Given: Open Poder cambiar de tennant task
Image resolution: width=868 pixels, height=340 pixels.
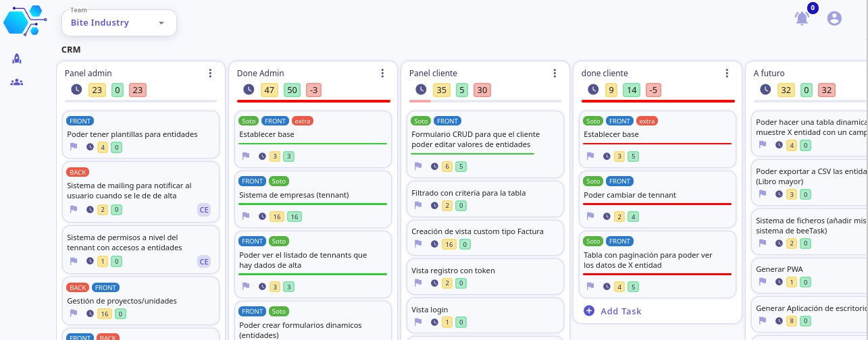Looking at the screenshot, I should (657, 199).
